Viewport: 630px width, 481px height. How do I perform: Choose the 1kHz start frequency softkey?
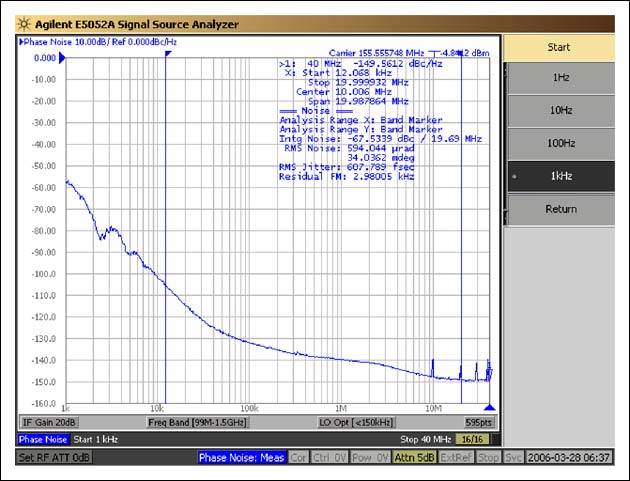[x=560, y=176]
